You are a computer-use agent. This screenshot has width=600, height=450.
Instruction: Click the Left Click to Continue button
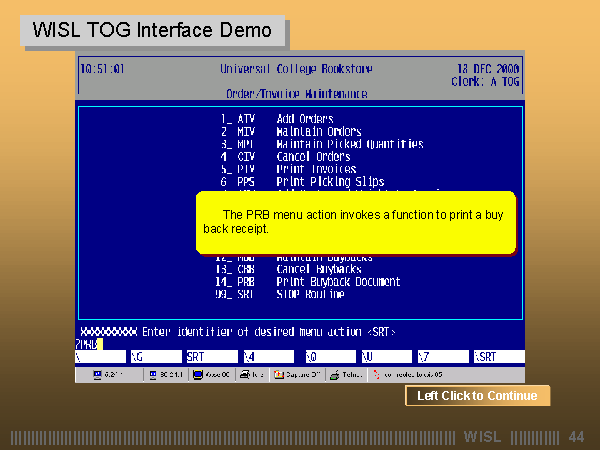point(477,396)
